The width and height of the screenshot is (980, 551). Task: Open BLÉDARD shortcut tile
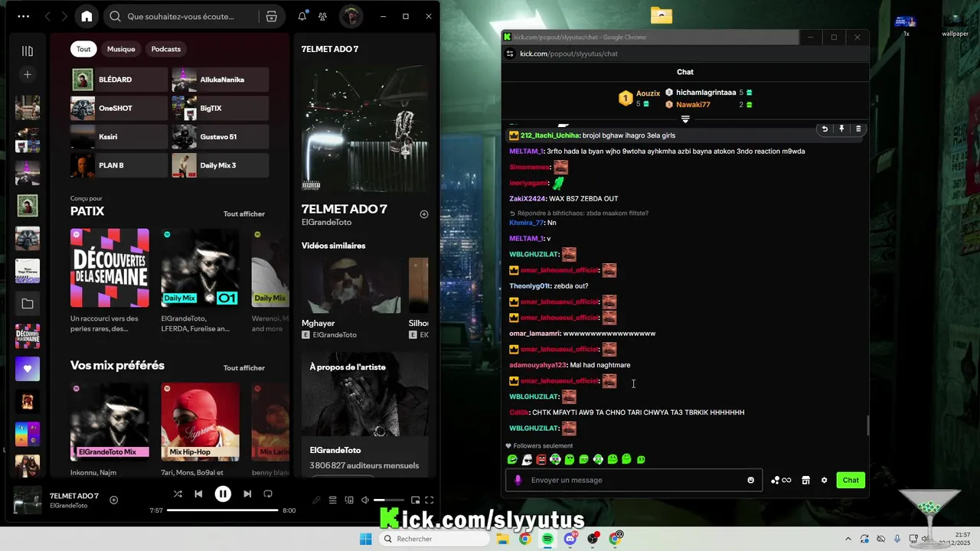click(119, 80)
